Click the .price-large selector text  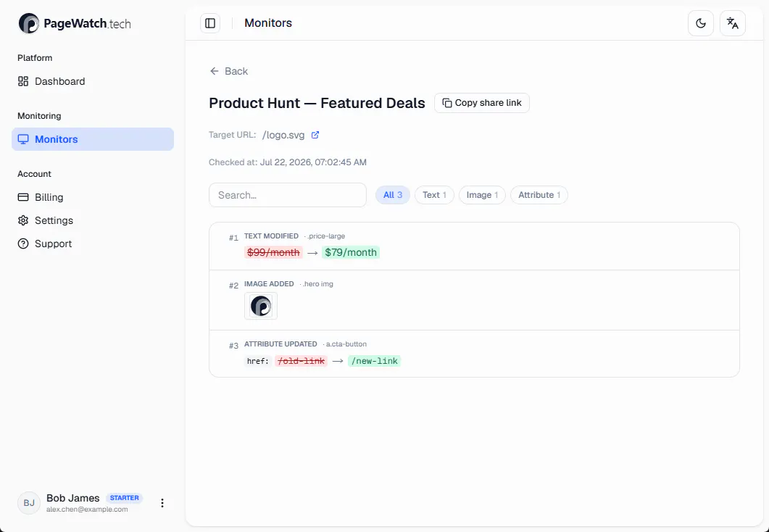326,236
